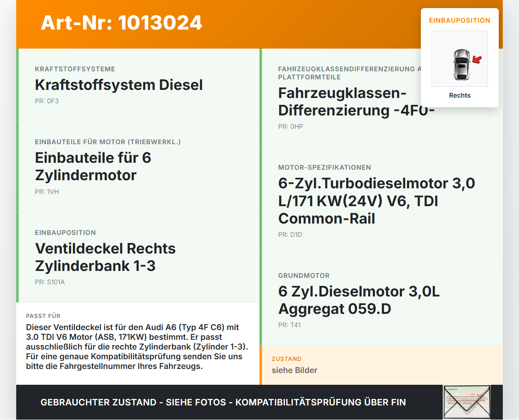
Task: Click the 'Rechts' label under the car
Action: tap(460, 95)
